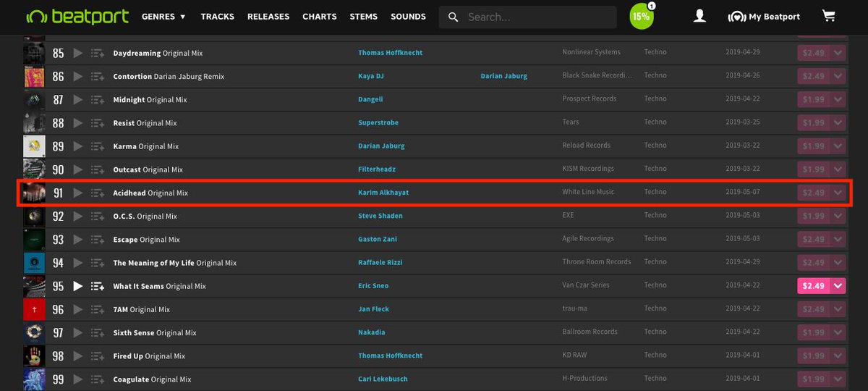Screen dimensions: 868x391
Task: Go to Charts menu
Action: point(319,17)
